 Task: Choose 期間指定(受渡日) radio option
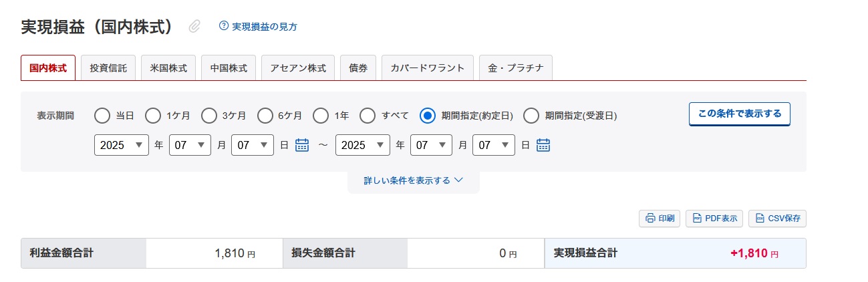[x=531, y=116]
